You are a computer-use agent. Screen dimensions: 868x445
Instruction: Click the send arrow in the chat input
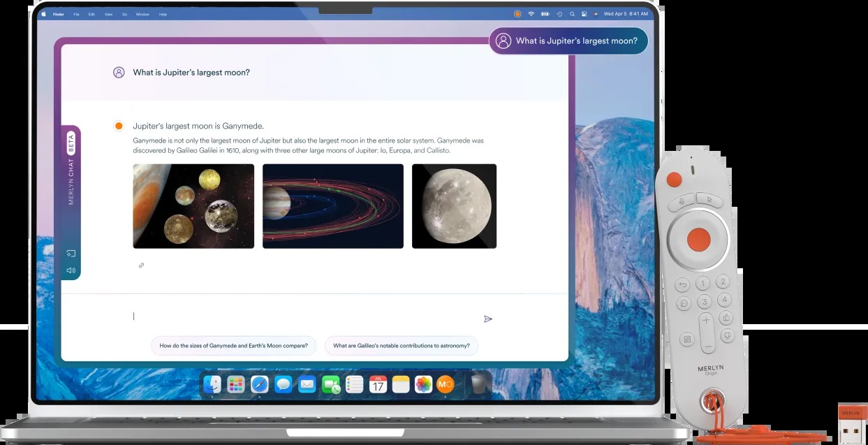488,319
